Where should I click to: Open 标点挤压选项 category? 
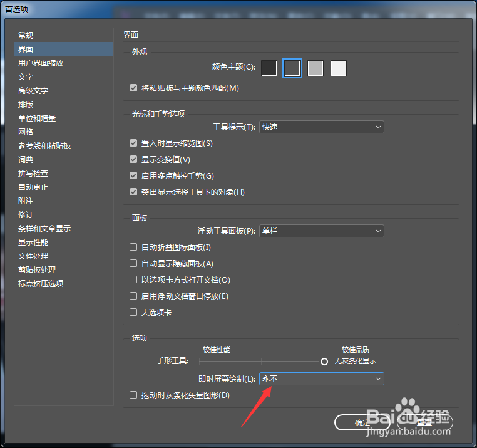(64, 284)
